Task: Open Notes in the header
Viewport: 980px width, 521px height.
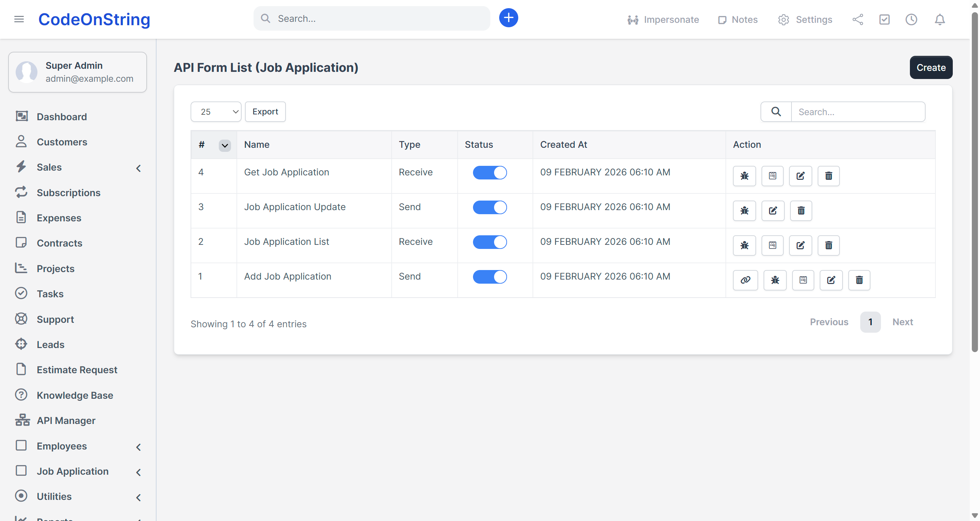Action: coord(738,19)
